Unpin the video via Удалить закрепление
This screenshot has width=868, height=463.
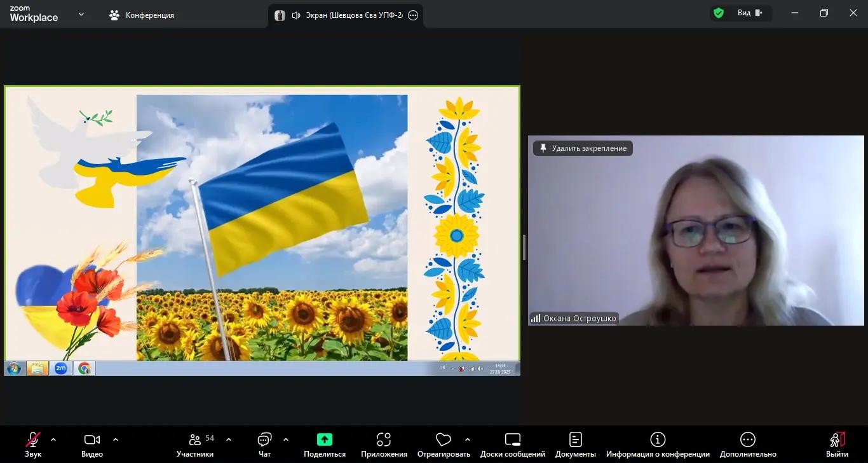581,148
